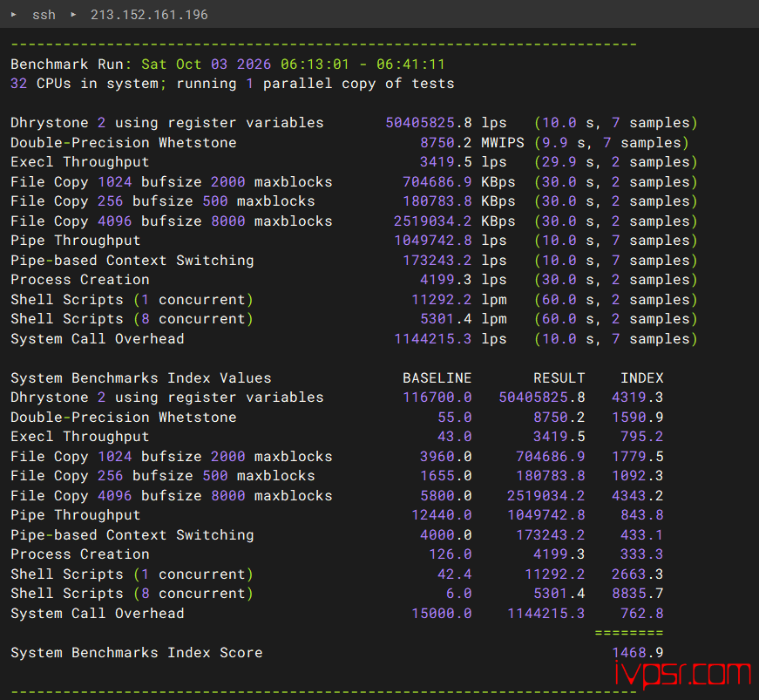
Task: Click the 'parallel copy of tests' text
Action: tap(359, 84)
